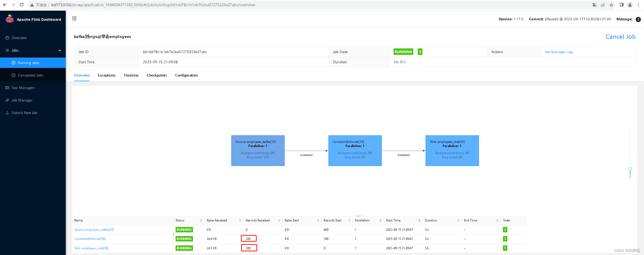Open Job Manager page

click(33, 100)
